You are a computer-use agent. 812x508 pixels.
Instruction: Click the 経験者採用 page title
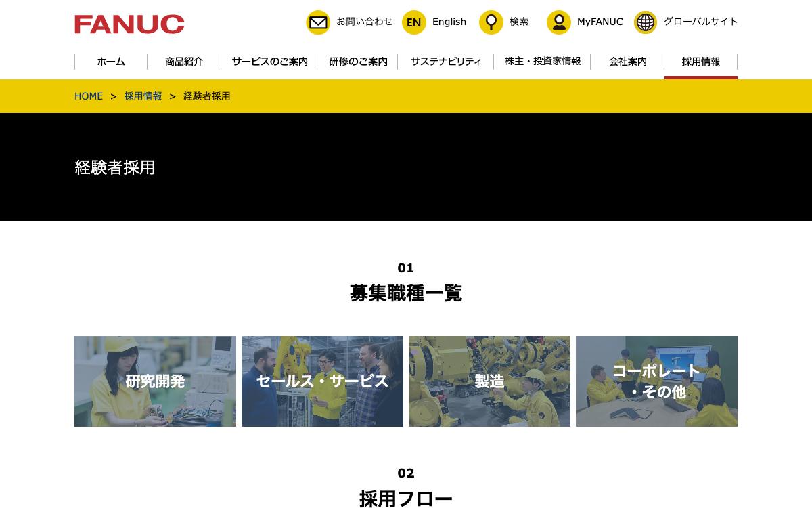coord(115,167)
